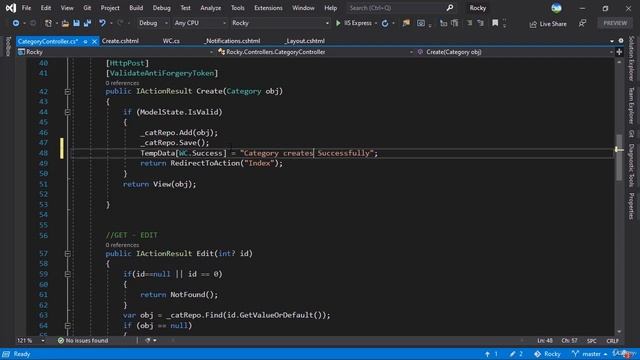Undo the last edit with the Undo icon
Image resolution: width=640 pixels, height=360 pixels.
[102, 23]
